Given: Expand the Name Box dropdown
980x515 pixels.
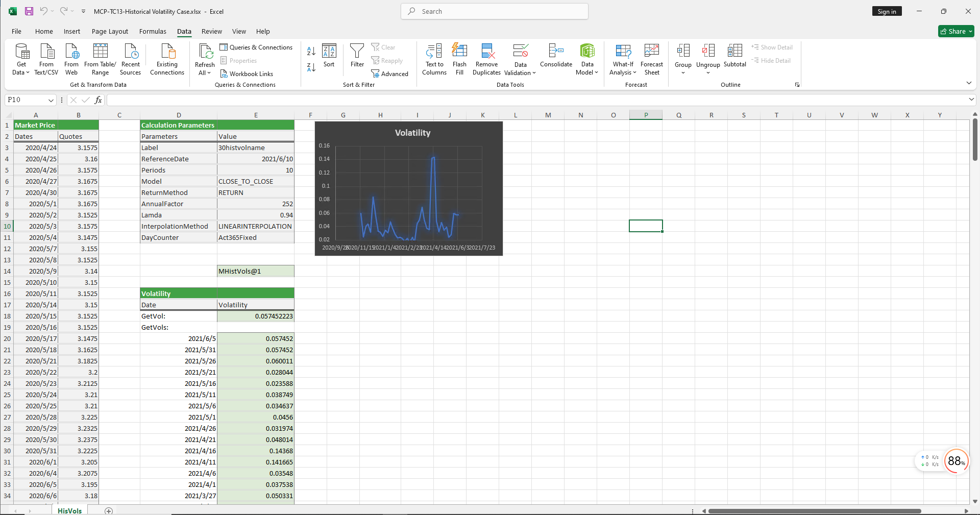Looking at the screenshot, I should click(51, 100).
